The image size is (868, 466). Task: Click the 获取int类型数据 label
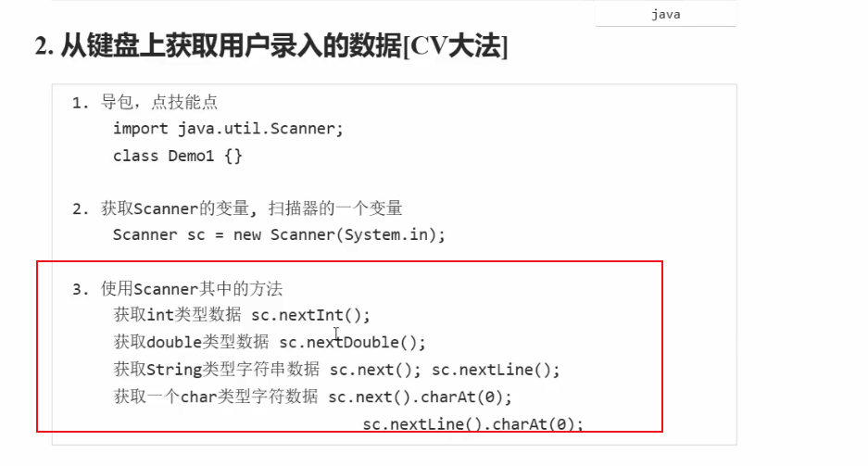coord(177,316)
